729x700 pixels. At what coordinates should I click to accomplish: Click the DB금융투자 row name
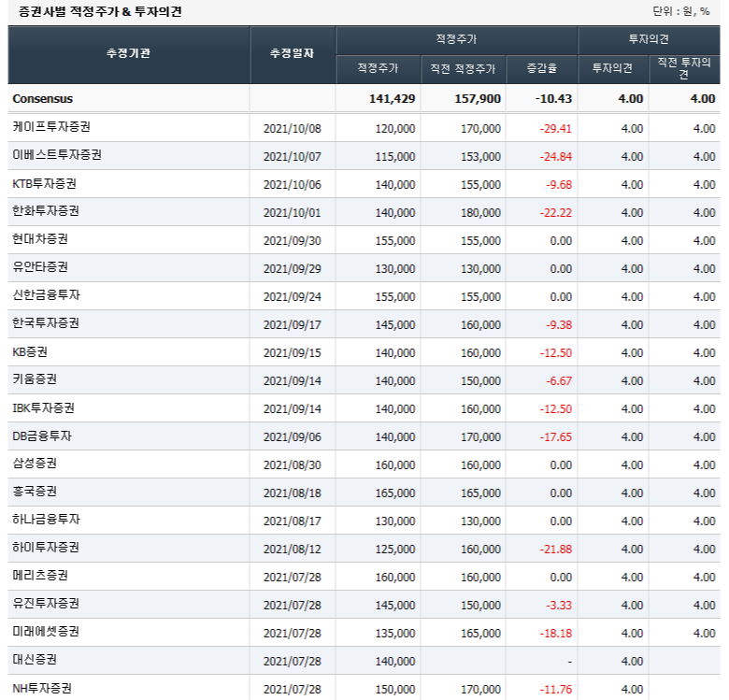click(x=42, y=436)
